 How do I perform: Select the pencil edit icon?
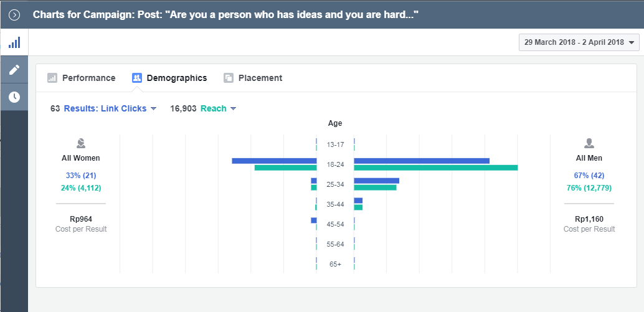click(14, 69)
